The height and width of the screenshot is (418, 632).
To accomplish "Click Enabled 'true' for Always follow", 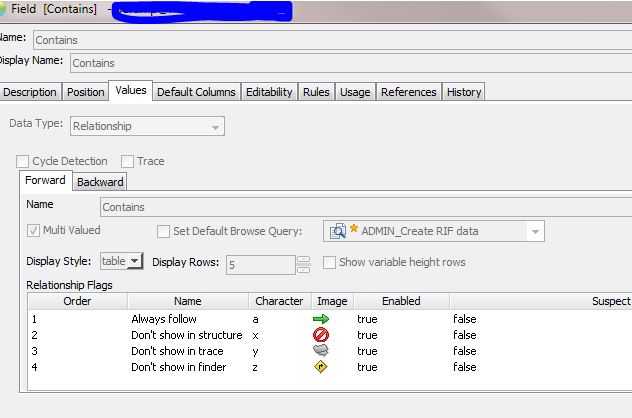I will pyautogui.click(x=367, y=319).
